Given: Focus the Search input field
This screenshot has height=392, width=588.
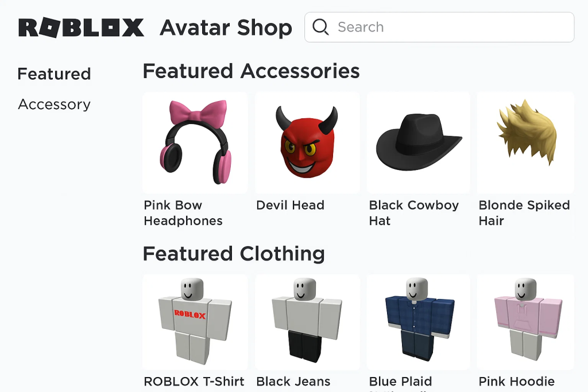Looking at the screenshot, I should click(439, 27).
